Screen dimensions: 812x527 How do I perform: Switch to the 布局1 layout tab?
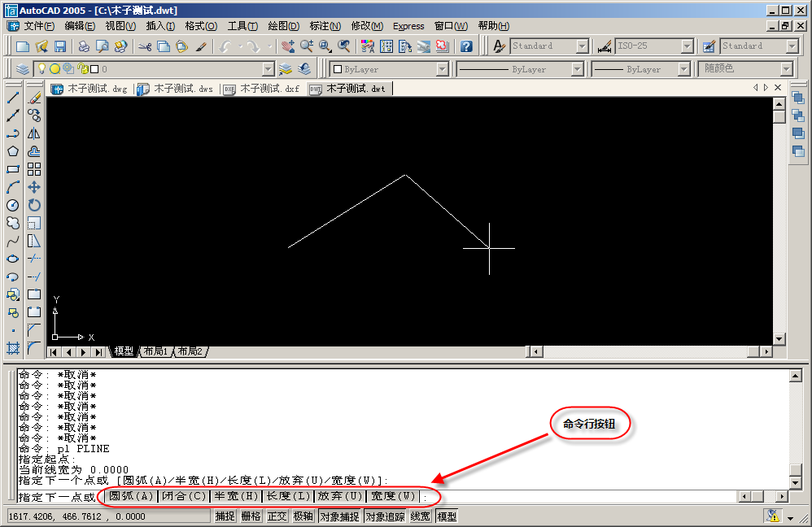[x=155, y=351]
